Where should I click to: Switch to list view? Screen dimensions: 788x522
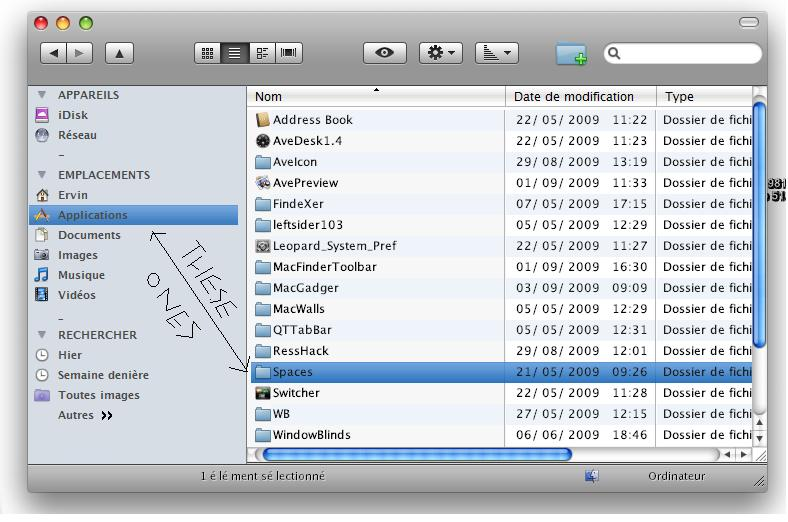[235, 53]
